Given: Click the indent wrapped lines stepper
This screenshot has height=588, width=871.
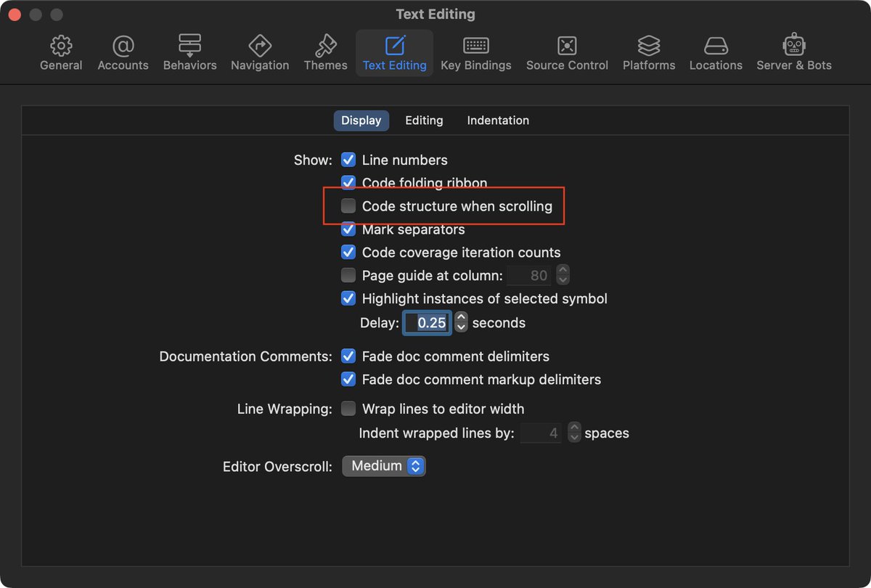Looking at the screenshot, I should click(574, 433).
